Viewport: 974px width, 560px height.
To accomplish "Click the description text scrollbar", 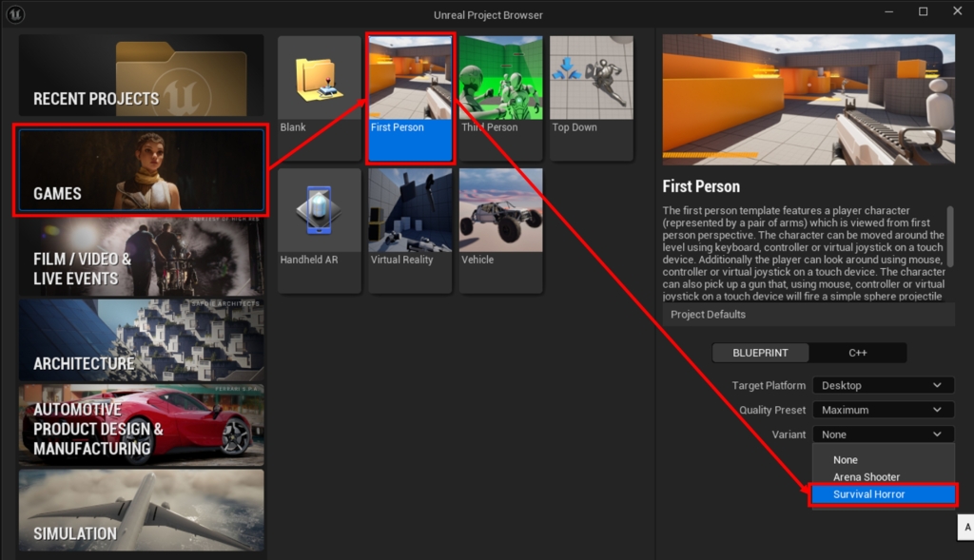I will [x=950, y=236].
